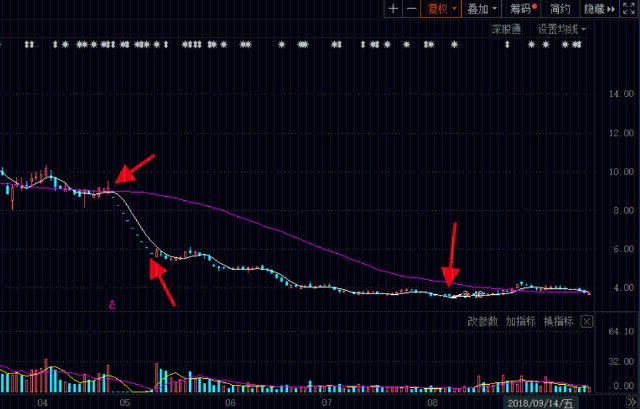Open 换指标 to switch indicator
640x409 pixels.
558,322
